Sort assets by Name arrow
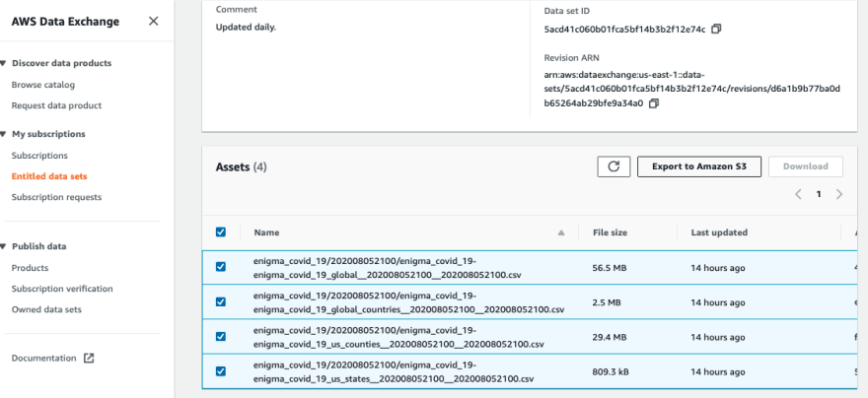This screenshot has height=398, width=868. [561, 232]
